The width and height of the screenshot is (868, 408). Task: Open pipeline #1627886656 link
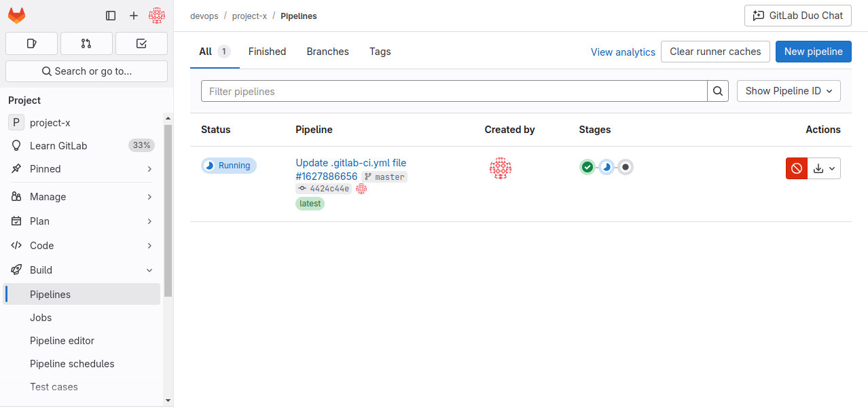point(327,177)
